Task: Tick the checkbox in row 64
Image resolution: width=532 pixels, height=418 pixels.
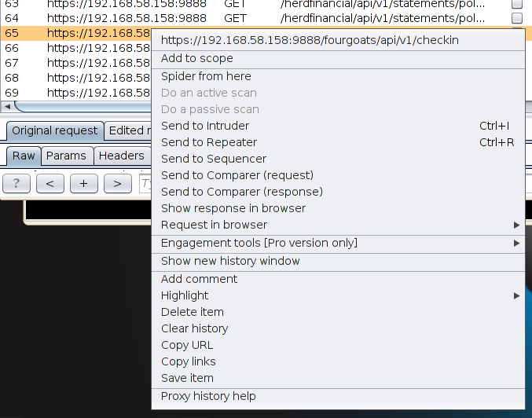Action: [x=517, y=17]
